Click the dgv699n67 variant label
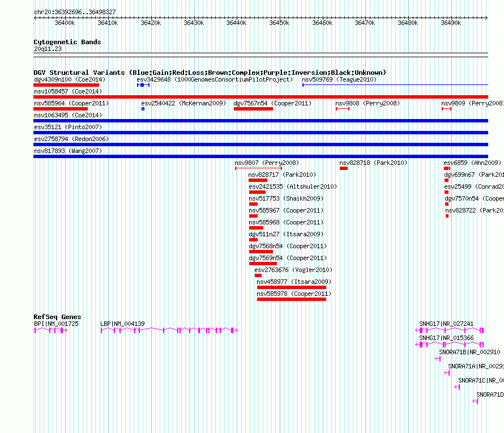The height and width of the screenshot is (433, 504). tap(474, 175)
